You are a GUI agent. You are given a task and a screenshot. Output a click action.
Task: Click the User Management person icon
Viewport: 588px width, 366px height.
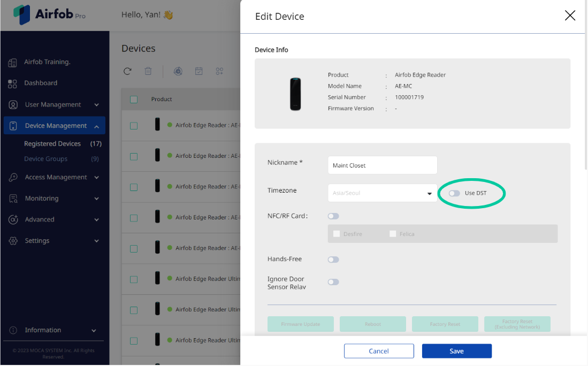point(13,105)
